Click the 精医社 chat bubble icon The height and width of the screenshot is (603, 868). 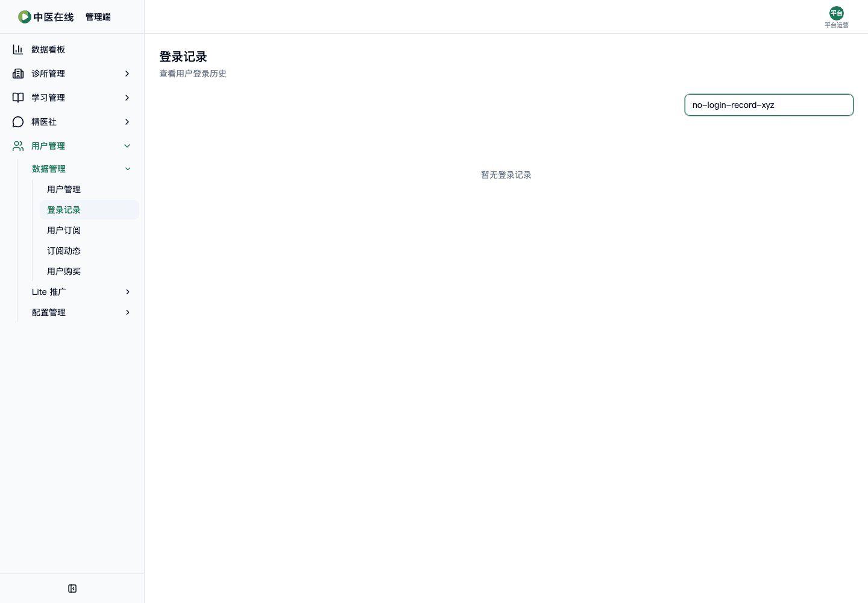18,122
